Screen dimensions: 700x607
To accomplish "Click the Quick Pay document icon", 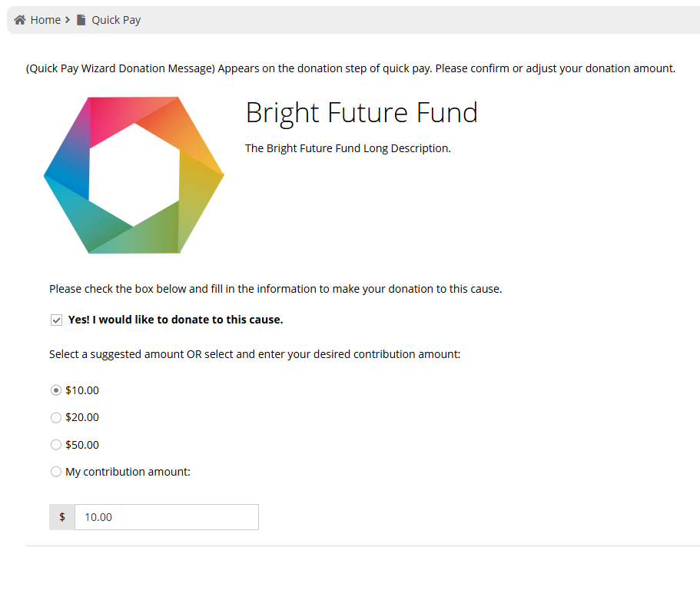I will point(81,20).
